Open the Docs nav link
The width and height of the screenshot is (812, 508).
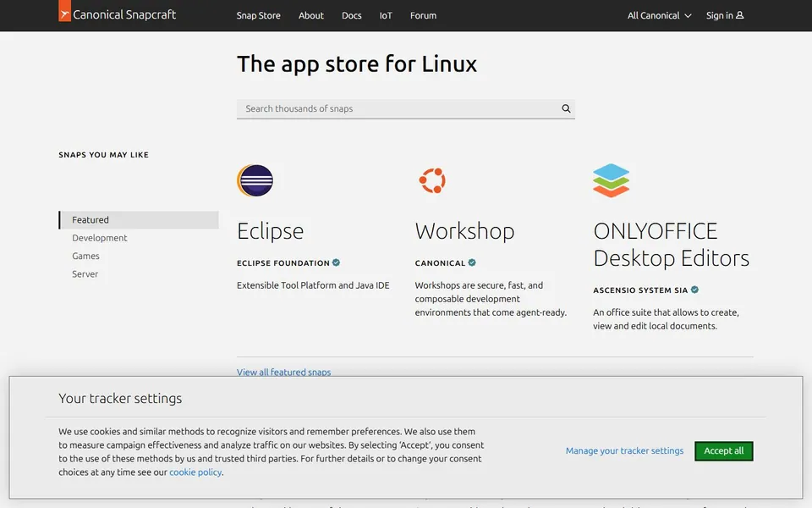352,15
